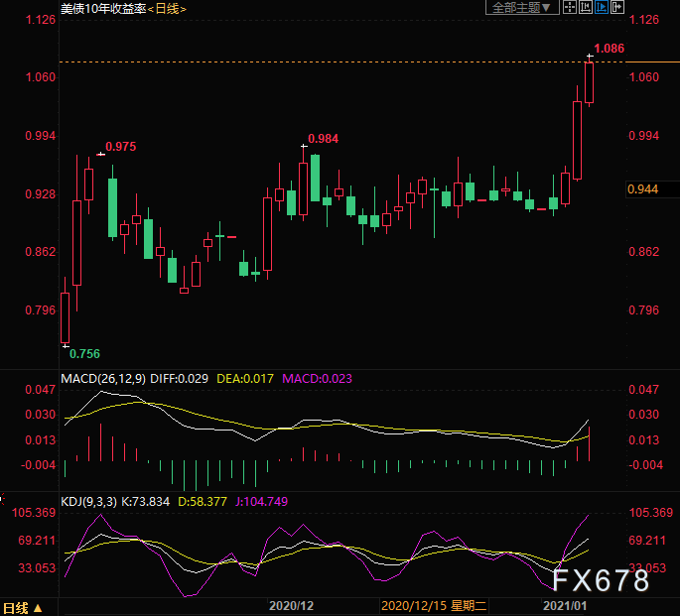The image size is (680, 616).
Task: Click the crosshair cursor icon in top toolbar
Action: 568,8
